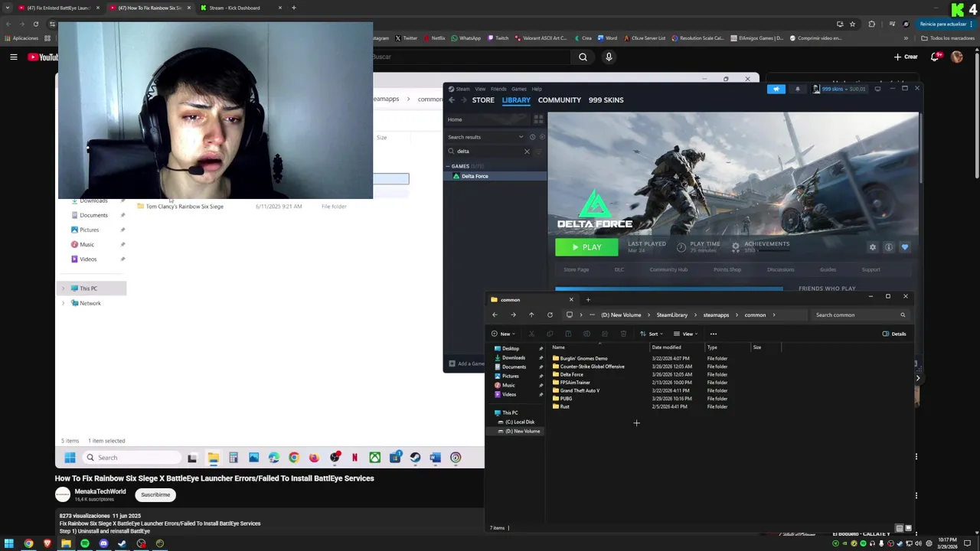Image resolution: width=980 pixels, height=551 pixels.
Task: Switch Explorer to large thumbnails view icon
Action: pos(908,528)
